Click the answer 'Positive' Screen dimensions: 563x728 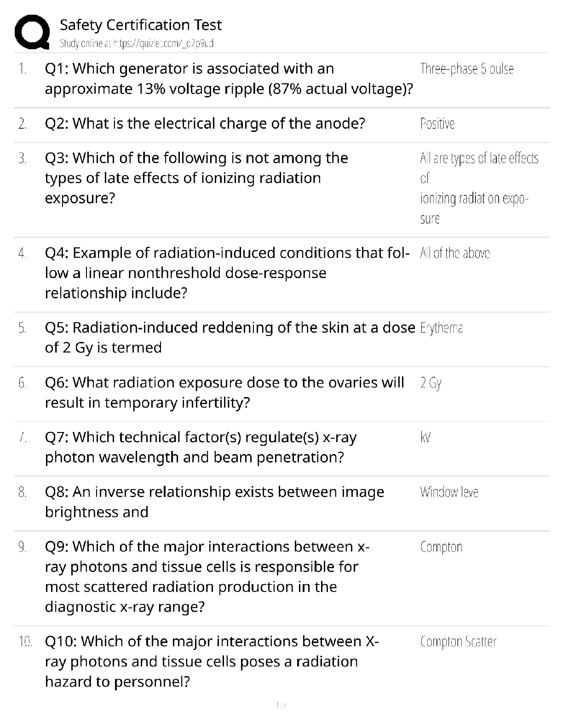point(437,124)
